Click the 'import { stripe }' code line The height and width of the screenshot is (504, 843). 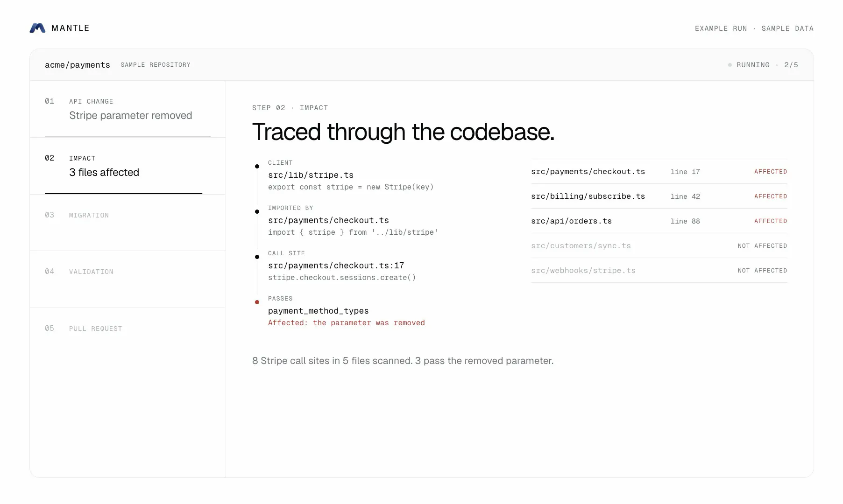tap(353, 232)
